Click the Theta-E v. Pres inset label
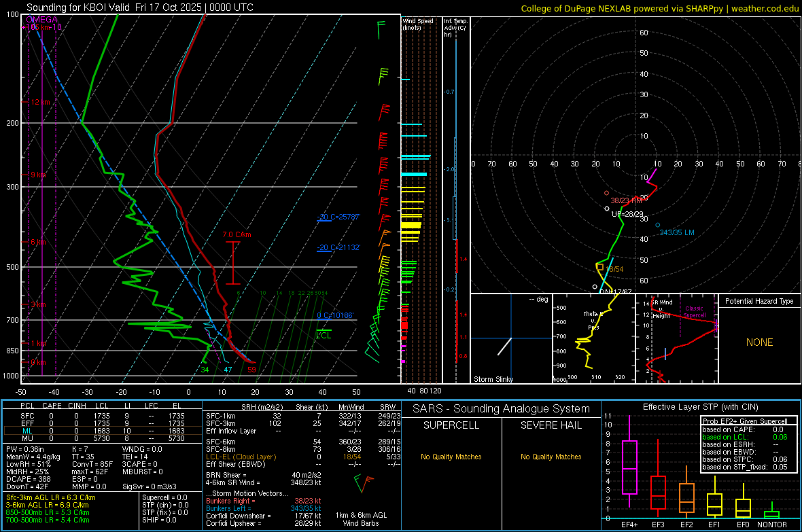The width and height of the screenshot is (802, 532). click(593, 320)
